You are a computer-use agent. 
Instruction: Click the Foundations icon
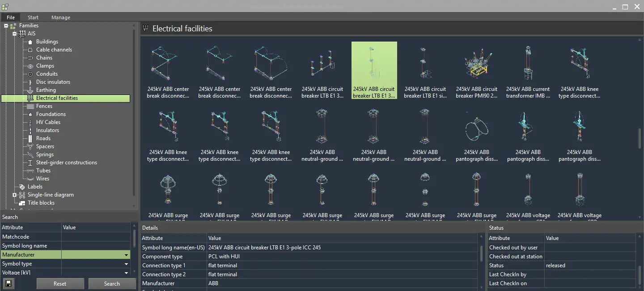(30, 114)
